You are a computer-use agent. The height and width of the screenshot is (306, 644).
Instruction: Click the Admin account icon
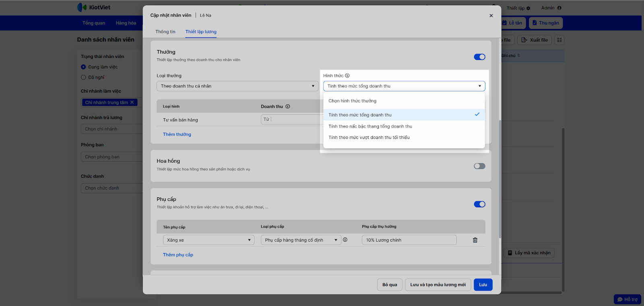pyautogui.click(x=559, y=8)
